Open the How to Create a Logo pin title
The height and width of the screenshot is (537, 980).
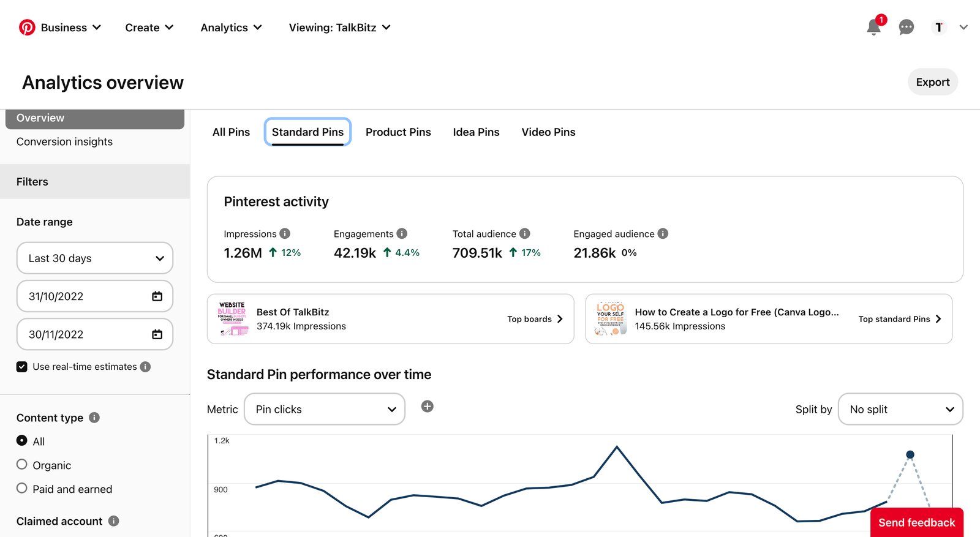[737, 312]
